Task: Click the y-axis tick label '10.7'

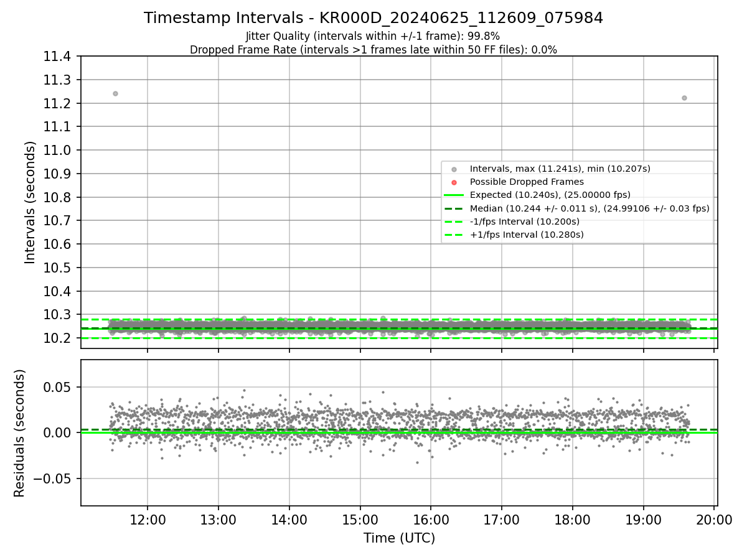Action: (x=58, y=221)
